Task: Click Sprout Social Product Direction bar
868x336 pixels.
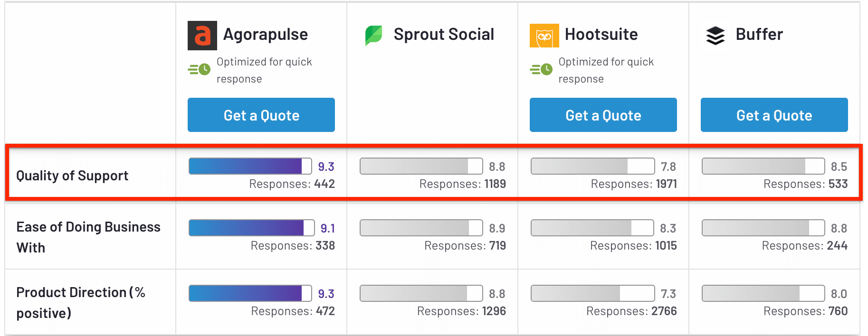Action: point(421,293)
